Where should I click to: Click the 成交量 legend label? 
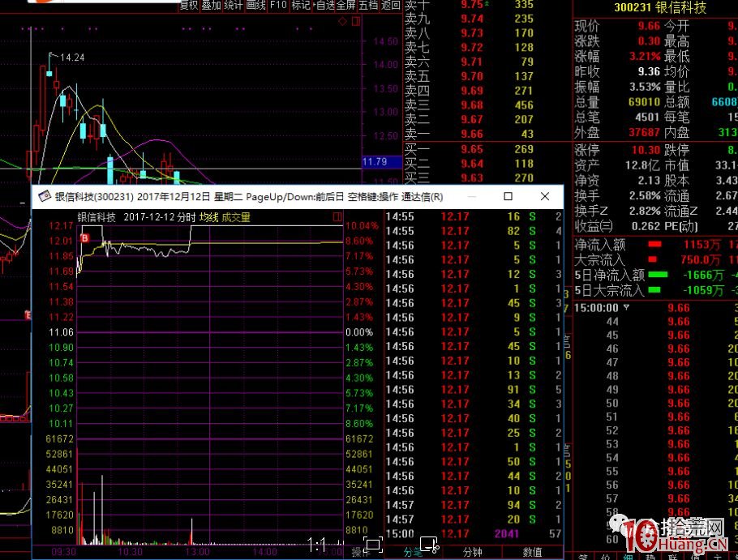pyautogui.click(x=236, y=217)
